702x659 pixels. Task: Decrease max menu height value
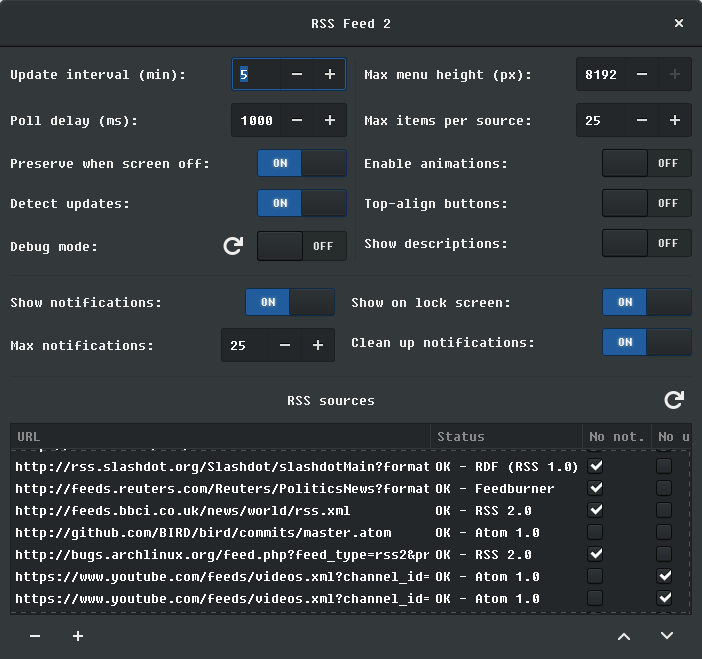tap(642, 74)
